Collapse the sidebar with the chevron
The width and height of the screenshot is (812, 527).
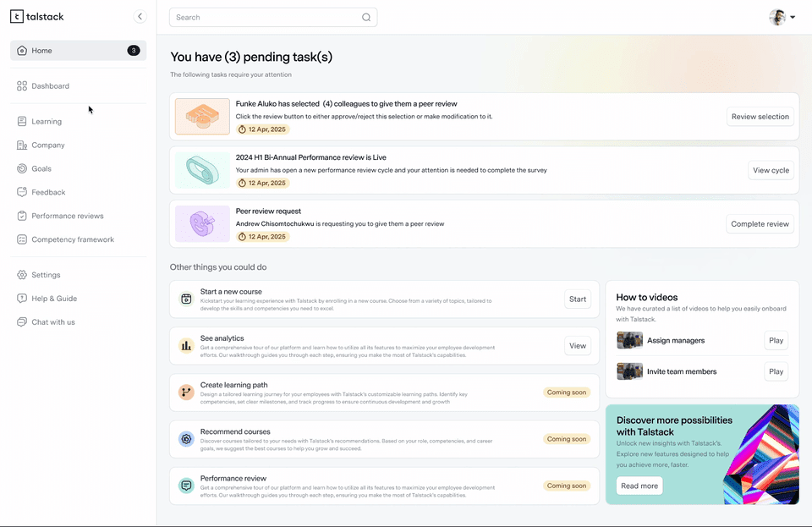pyautogui.click(x=140, y=15)
